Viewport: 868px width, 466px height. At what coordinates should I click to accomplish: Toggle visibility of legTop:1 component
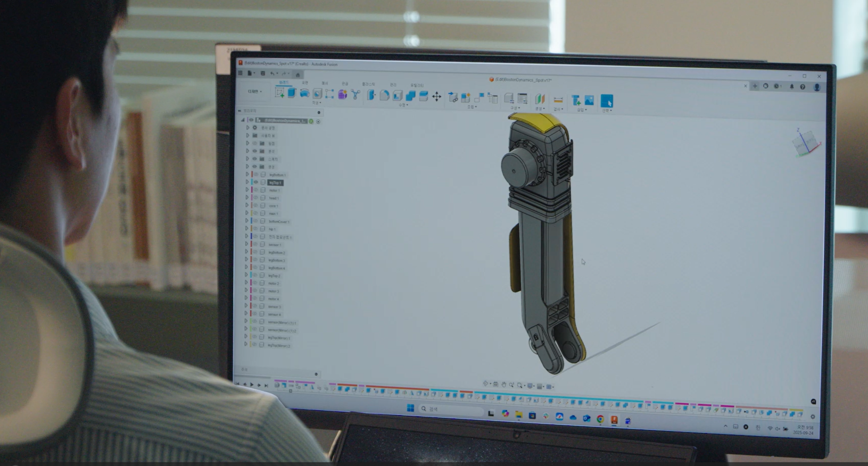[256, 182]
